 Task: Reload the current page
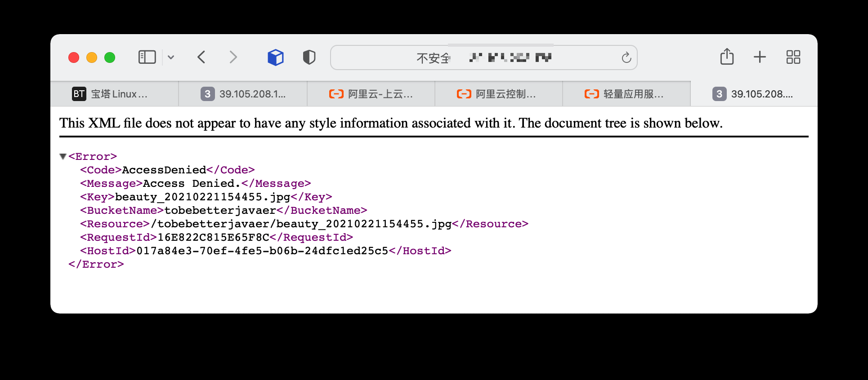(x=626, y=57)
